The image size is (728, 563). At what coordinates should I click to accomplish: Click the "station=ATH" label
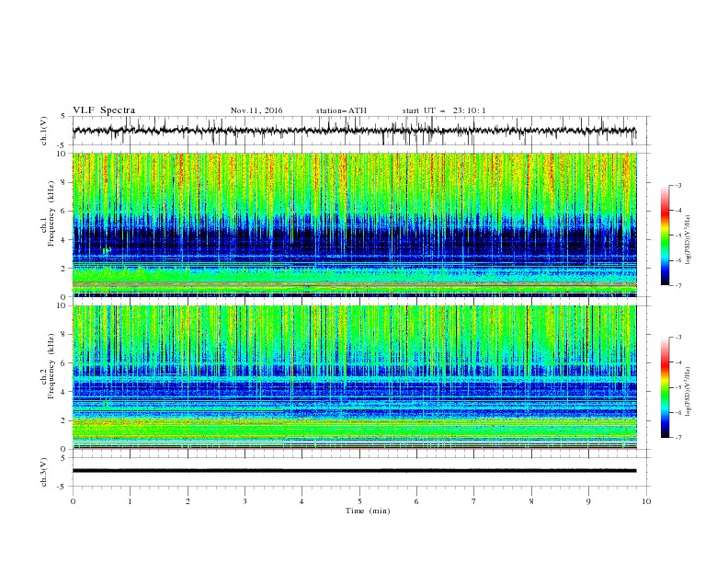pyautogui.click(x=341, y=110)
